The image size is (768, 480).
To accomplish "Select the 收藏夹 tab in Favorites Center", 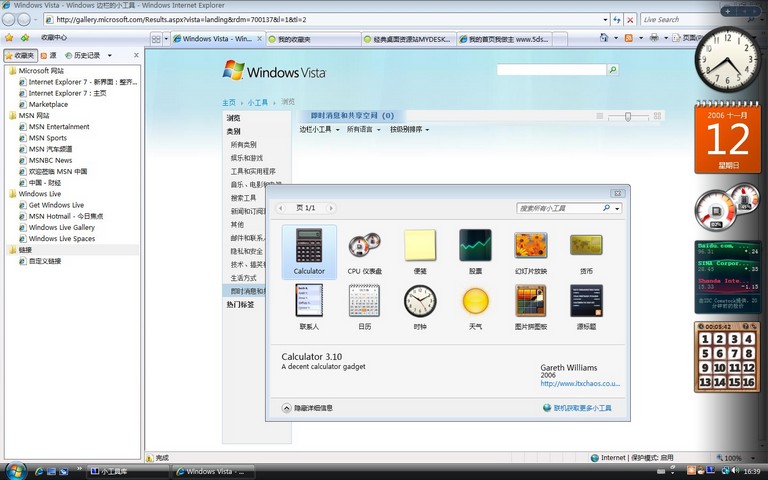I will [x=21, y=55].
